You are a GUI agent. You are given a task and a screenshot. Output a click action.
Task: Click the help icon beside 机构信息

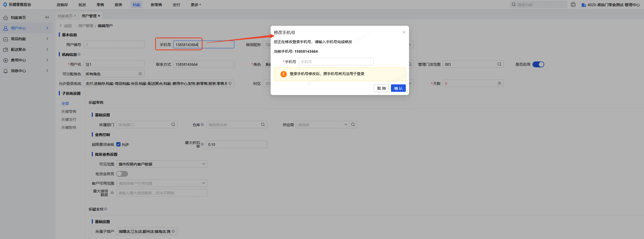coord(79,54)
